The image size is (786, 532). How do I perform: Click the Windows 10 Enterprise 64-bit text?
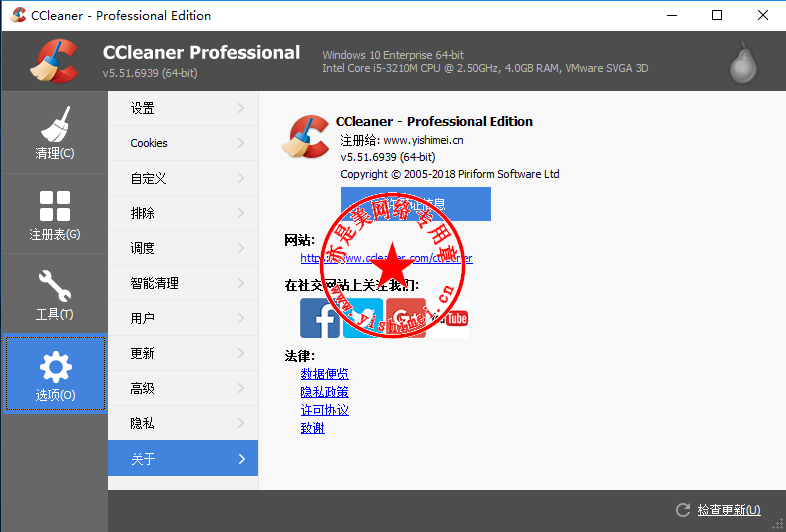tap(393, 55)
